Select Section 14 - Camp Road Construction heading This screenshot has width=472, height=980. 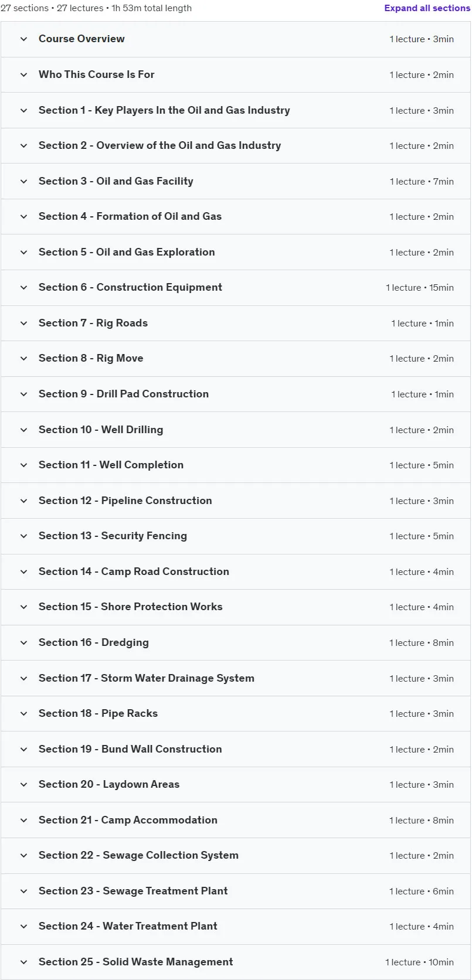134,571
